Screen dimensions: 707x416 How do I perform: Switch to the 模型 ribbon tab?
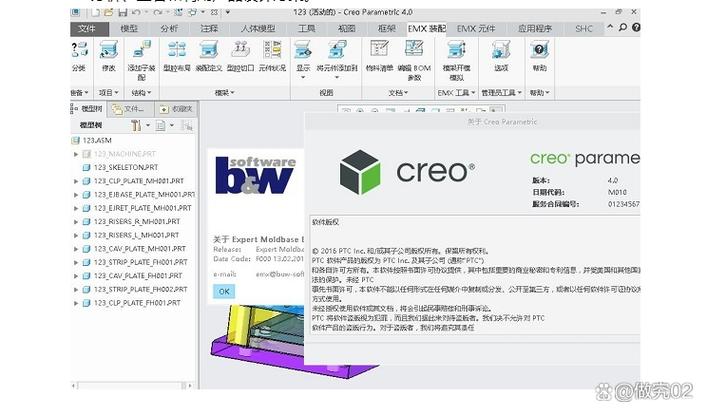tap(129, 29)
